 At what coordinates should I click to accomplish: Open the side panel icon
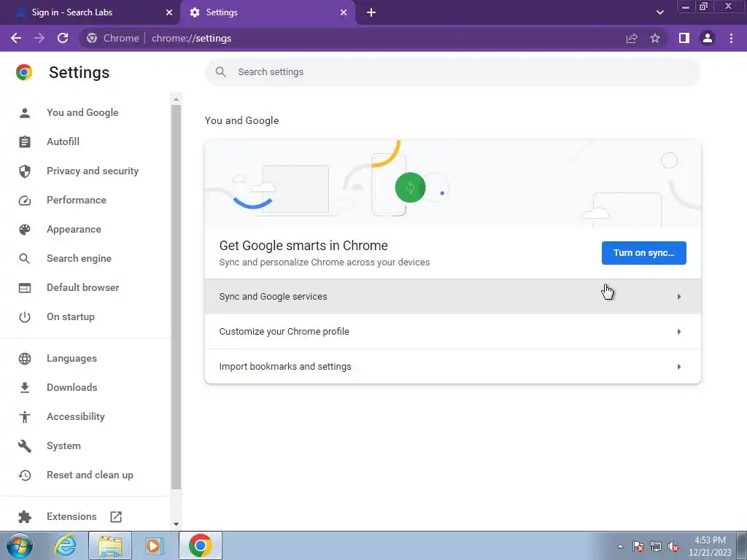click(684, 38)
